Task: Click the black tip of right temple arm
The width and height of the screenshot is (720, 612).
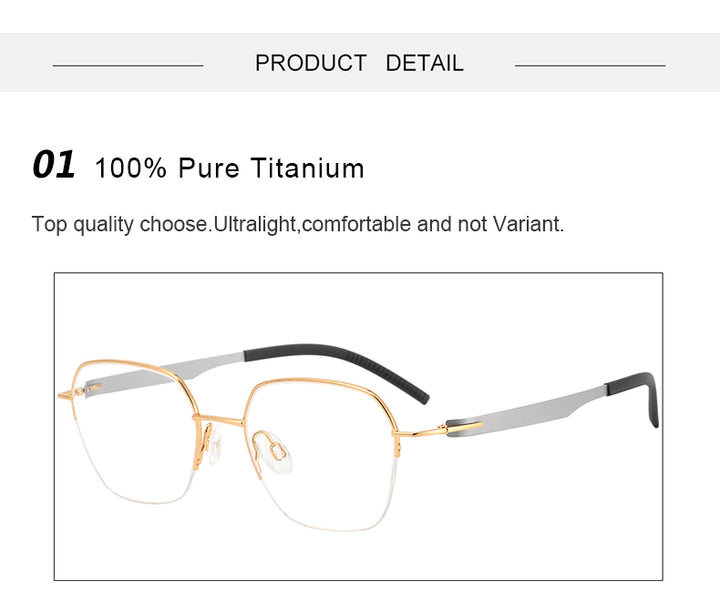Action: (636, 397)
